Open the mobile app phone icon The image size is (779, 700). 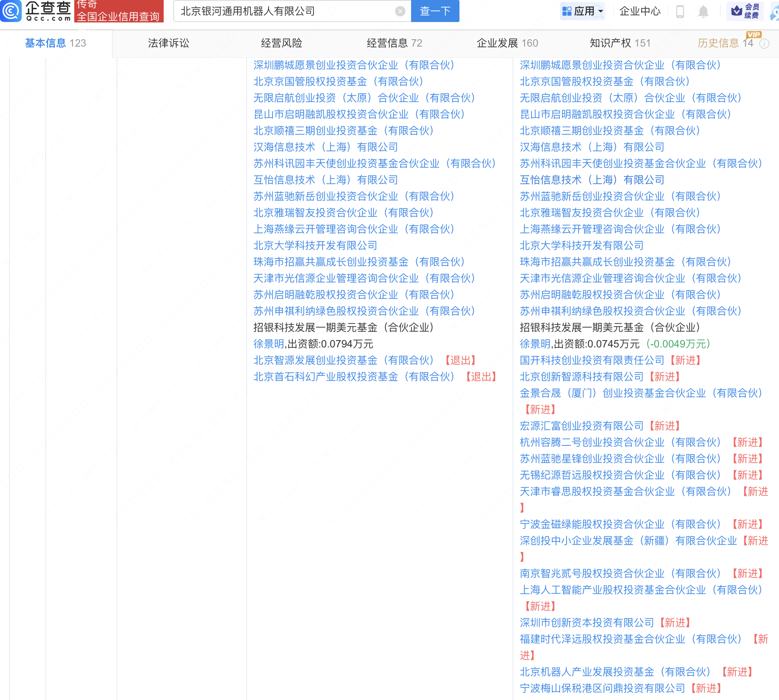680,12
